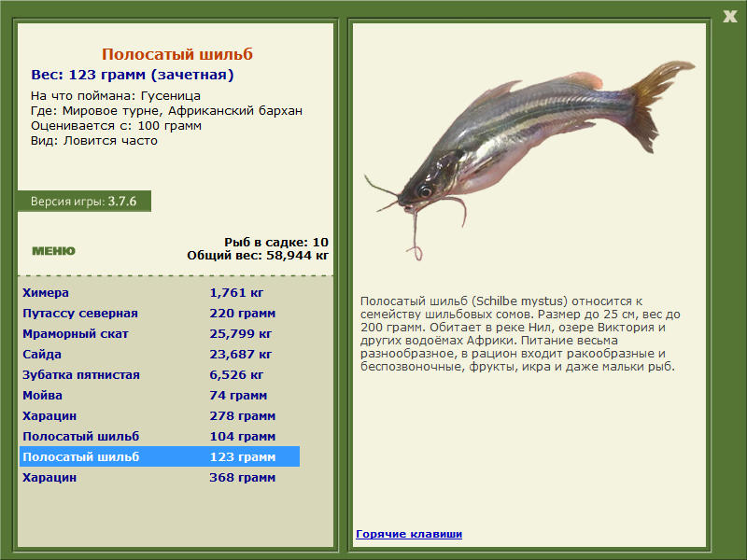Click the 1,761 кг weight value
Screen dimensions: 747x560
236,293
